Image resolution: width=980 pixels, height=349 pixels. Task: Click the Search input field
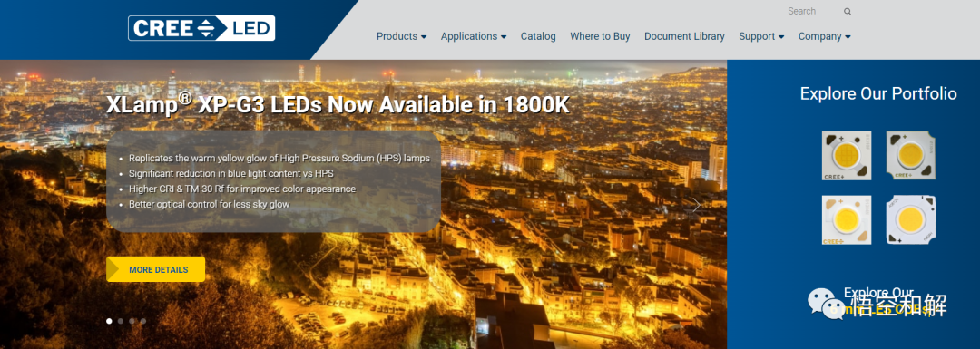[x=812, y=11]
